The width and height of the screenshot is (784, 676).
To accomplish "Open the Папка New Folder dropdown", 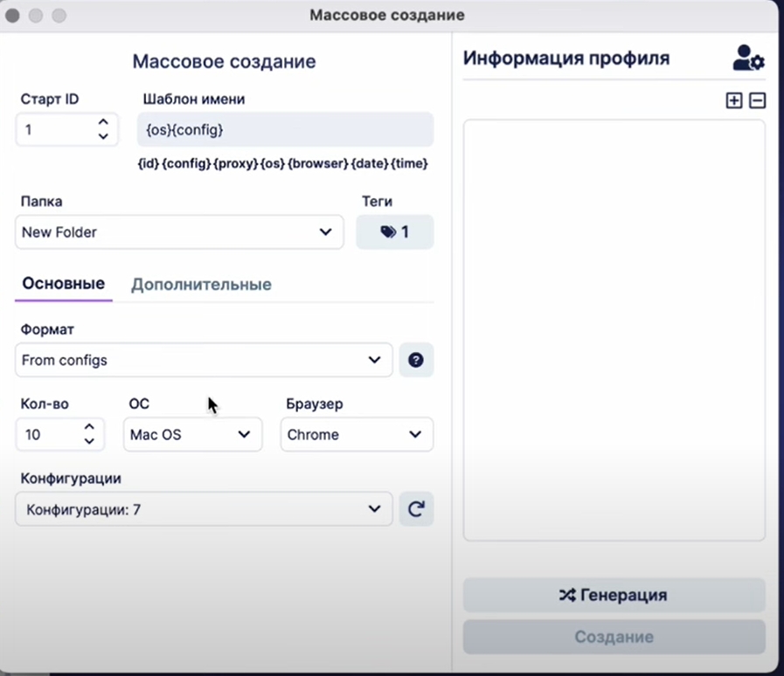I will point(179,231).
